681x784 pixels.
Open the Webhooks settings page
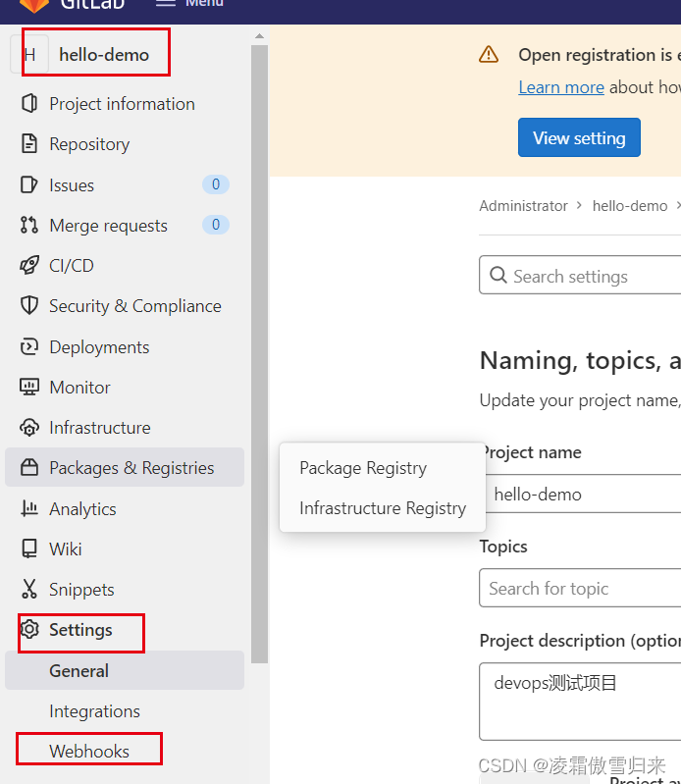pos(89,752)
